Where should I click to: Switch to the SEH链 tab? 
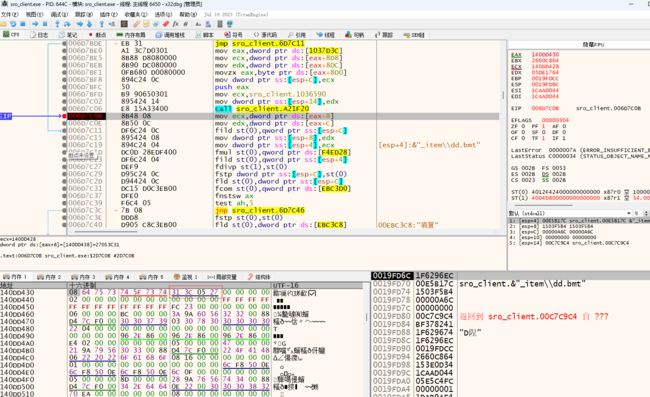click(414, 35)
